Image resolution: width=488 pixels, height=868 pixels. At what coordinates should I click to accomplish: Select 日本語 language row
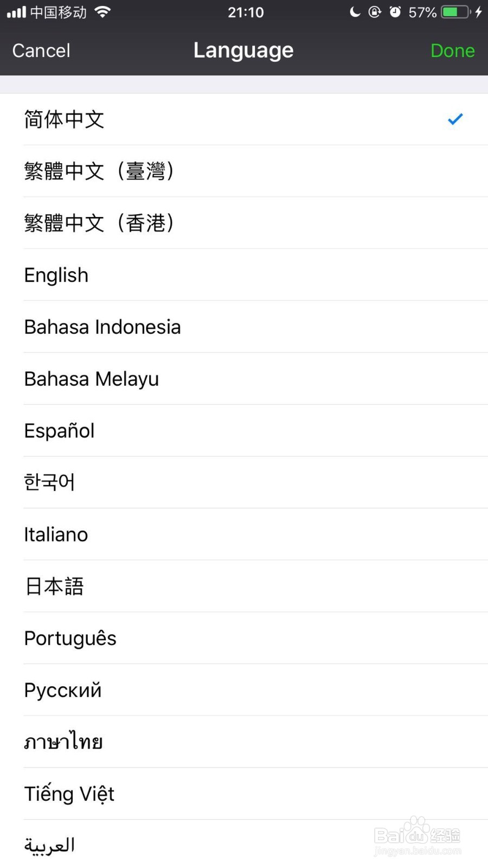click(x=244, y=586)
